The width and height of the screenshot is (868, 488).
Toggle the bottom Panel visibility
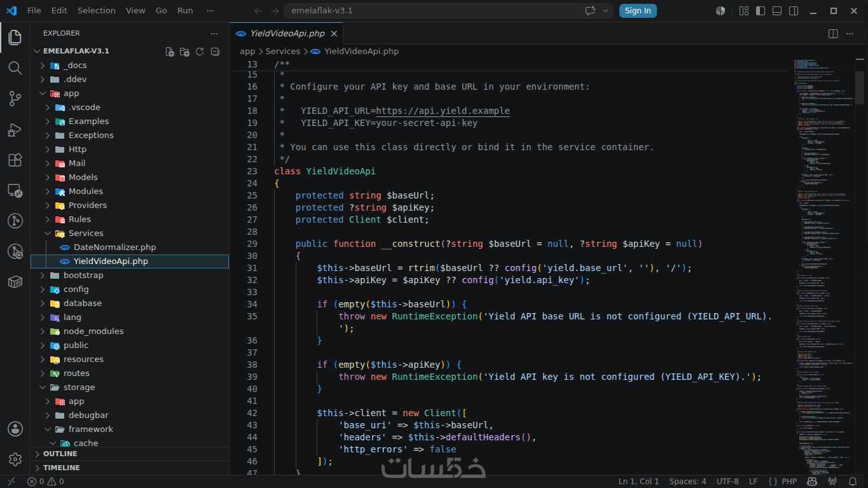coord(777,10)
